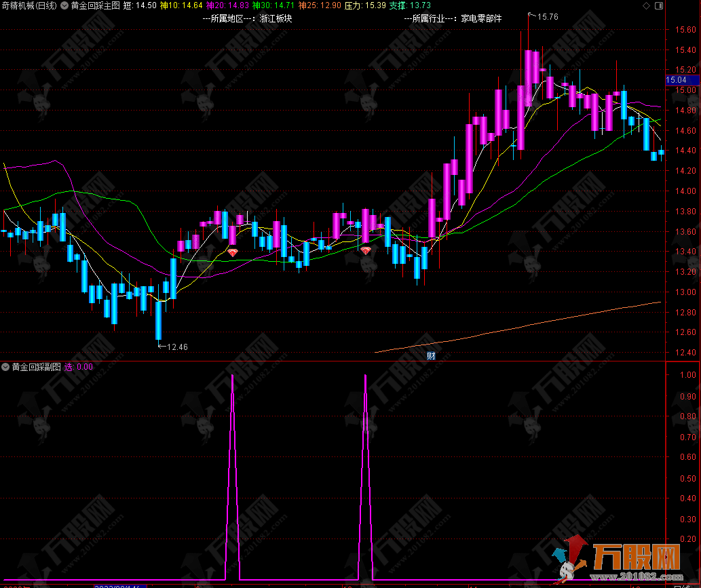Select the 黄金回踩主图 indicator name
701x588 pixels.
(x=95, y=6)
